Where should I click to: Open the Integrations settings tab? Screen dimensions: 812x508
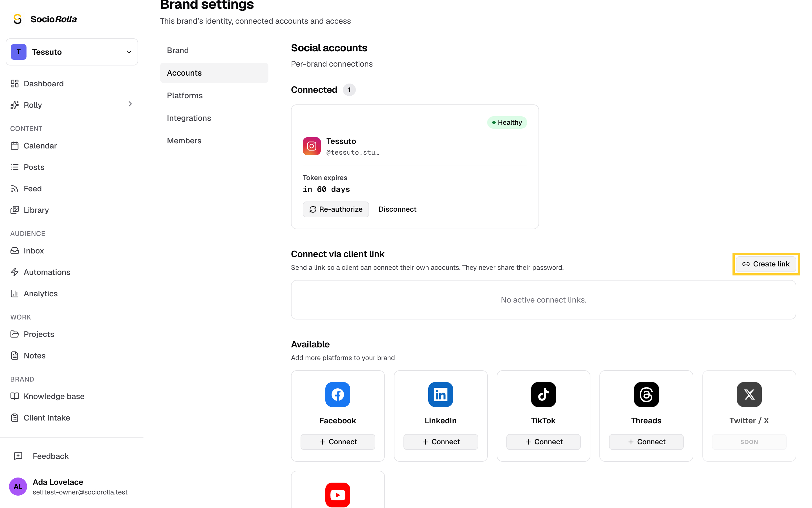coord(214,118)
